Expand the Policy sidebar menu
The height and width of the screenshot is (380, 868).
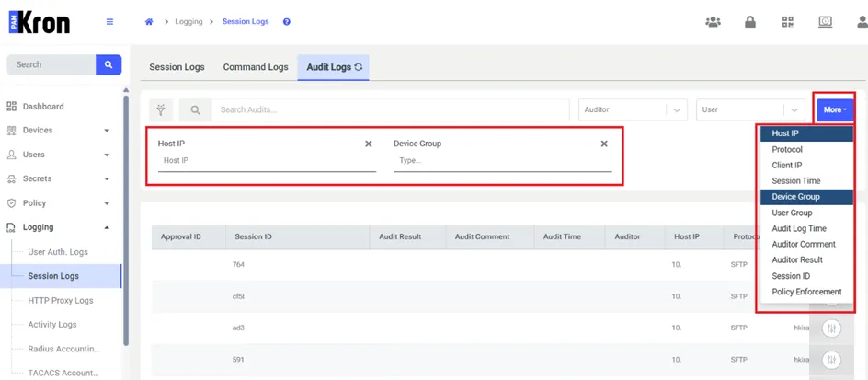coord(107,203)
